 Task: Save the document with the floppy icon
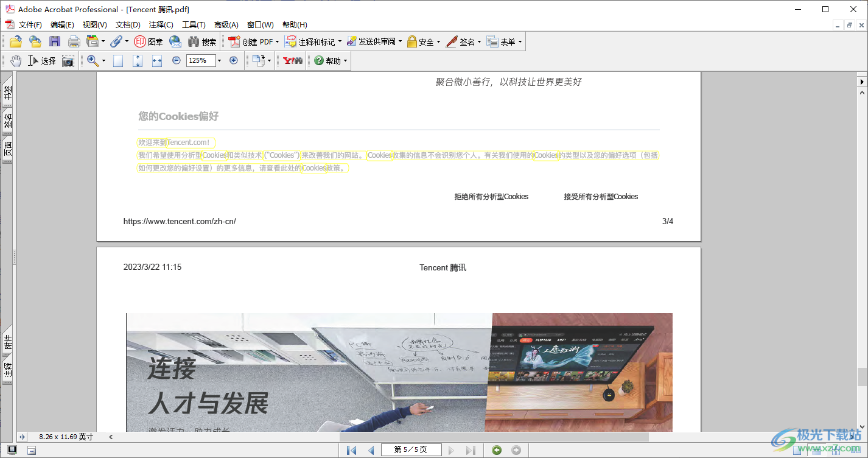coord(55,41)
